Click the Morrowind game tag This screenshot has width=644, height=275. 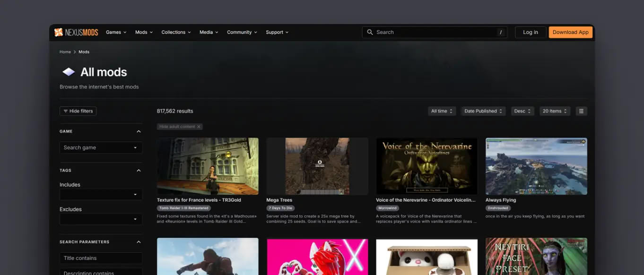388,208
